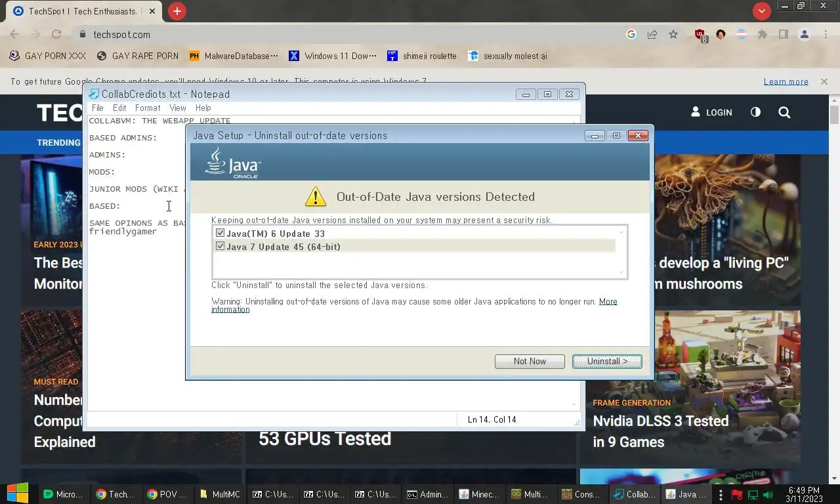Click the MODS: line in Notepad

102,172
